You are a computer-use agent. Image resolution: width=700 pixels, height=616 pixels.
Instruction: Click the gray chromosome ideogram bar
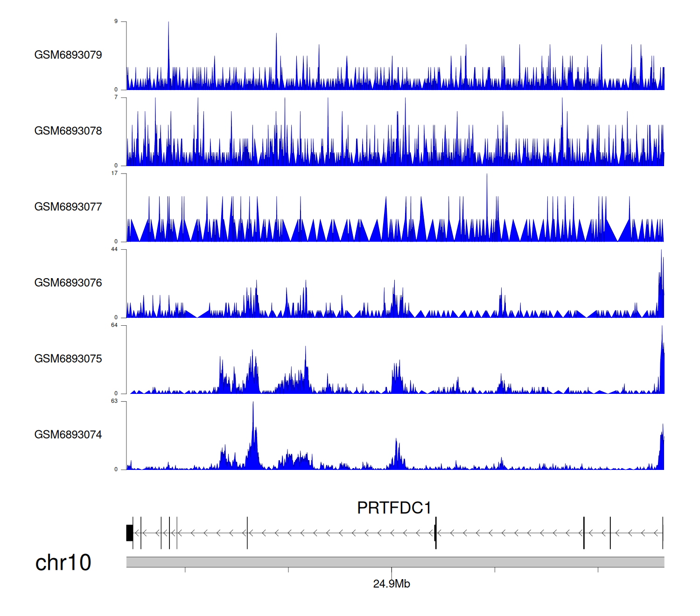(395, 562)
